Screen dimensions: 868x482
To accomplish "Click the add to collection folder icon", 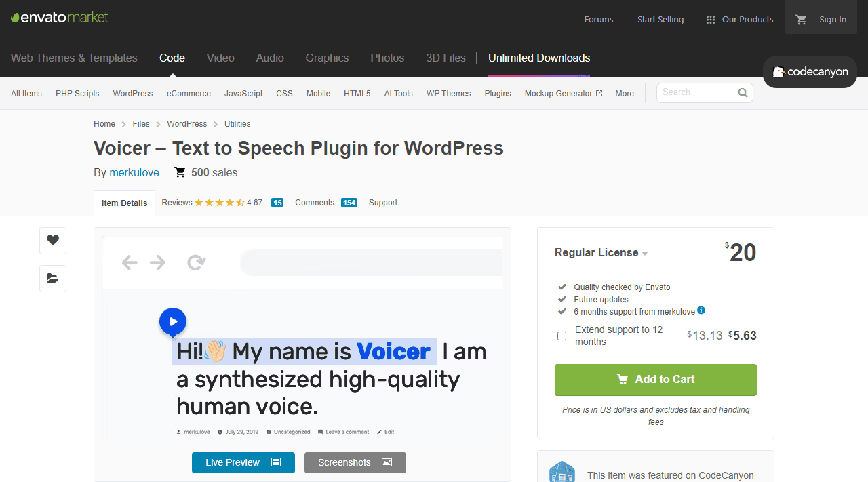I will coord(53,278).
